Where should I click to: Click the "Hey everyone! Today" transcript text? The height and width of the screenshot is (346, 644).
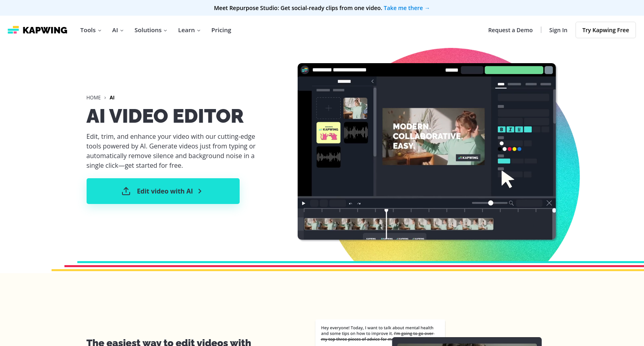[377, 334]
